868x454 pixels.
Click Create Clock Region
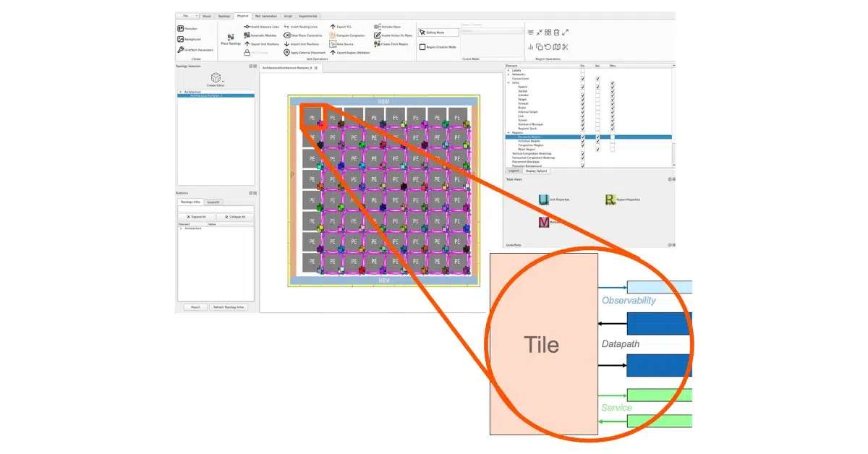pyautogui.click(x=391, y=44)
